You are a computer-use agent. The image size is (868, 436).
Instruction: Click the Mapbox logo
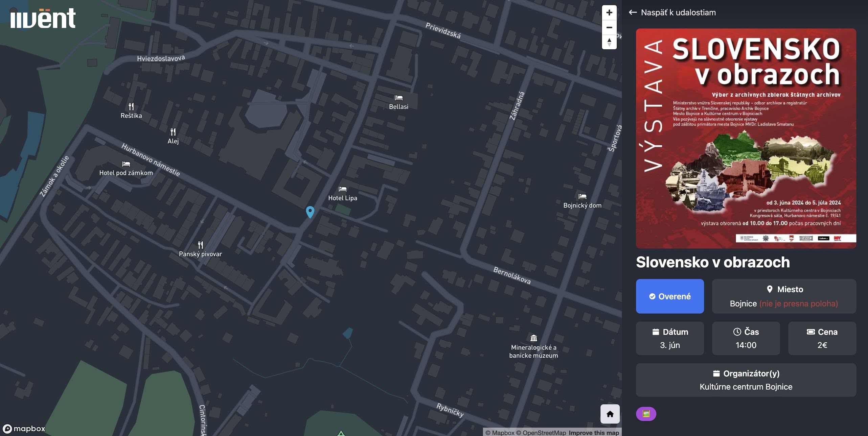click(x=24, y=429)
